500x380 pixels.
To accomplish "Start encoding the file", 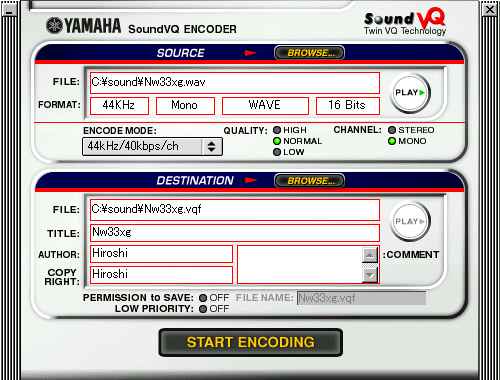I will pos(251,342).
